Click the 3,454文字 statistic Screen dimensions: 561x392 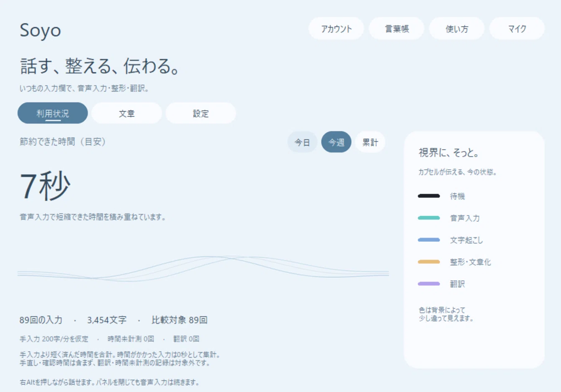point(107,320)
